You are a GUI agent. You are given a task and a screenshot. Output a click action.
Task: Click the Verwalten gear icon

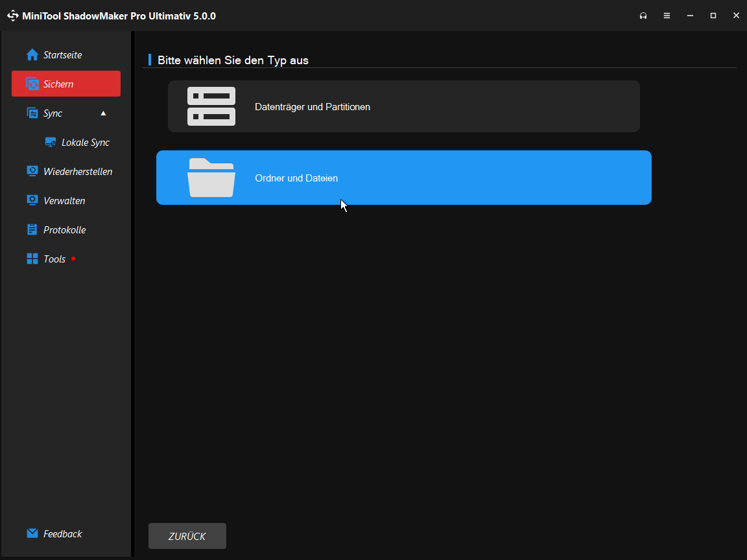point(32,200)
